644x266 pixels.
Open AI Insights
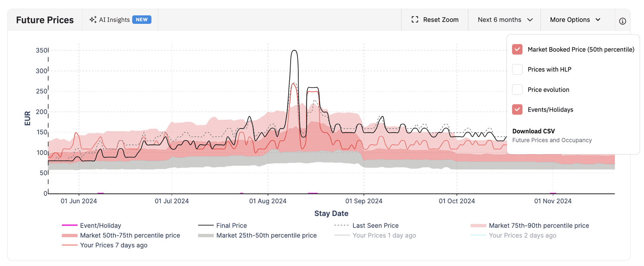click(120, 20)
